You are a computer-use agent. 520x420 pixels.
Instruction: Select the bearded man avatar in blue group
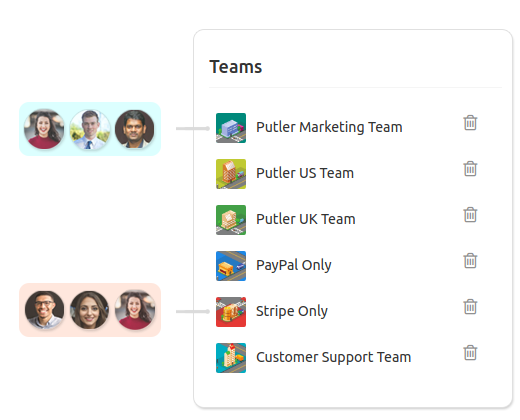click(x=135, y=129)
